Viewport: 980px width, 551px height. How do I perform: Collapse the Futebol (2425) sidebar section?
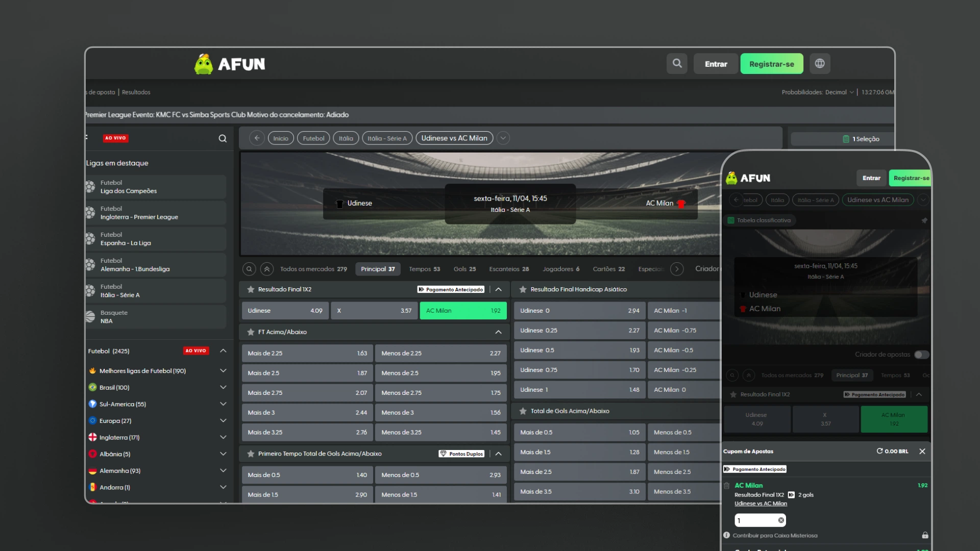[x=223, y=351]
